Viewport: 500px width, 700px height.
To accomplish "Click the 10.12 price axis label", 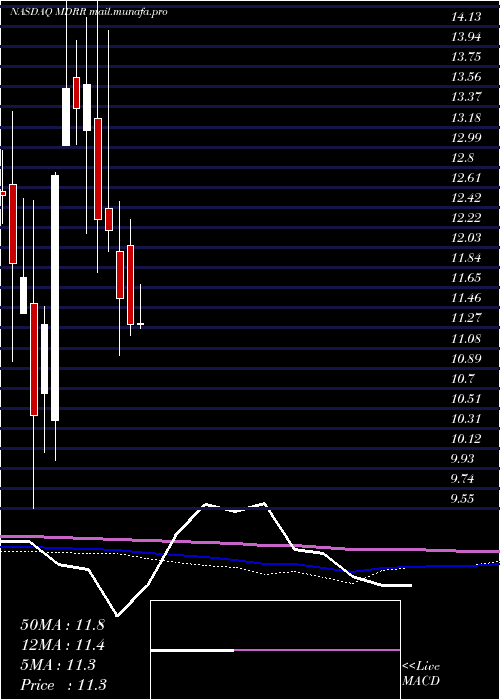I will pos(467,439).
